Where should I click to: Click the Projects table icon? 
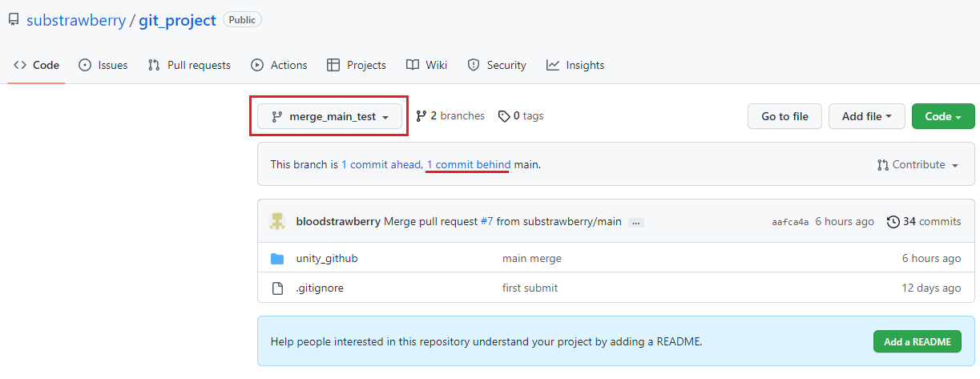tap(333, 65)
